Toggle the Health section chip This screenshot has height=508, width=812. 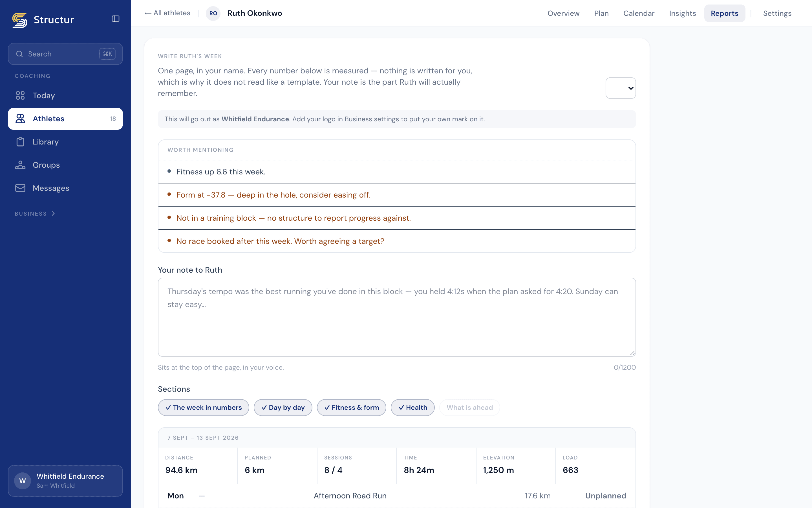point(412,408)
